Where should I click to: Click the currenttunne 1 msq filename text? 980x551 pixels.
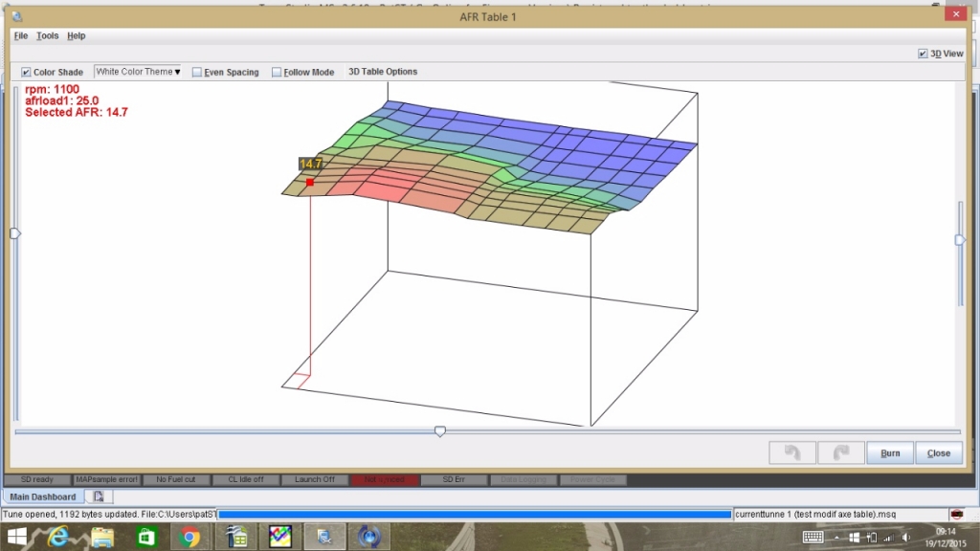pos(815,514)
